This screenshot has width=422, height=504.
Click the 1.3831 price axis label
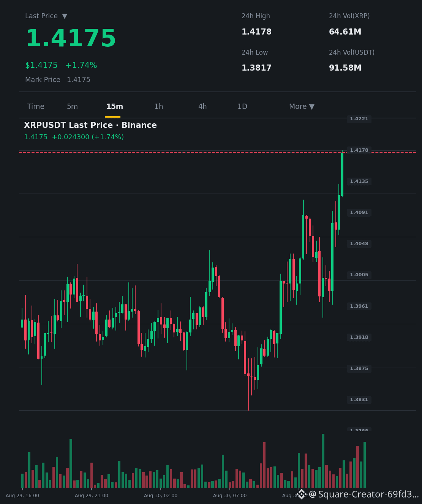(x=359, y=400)
